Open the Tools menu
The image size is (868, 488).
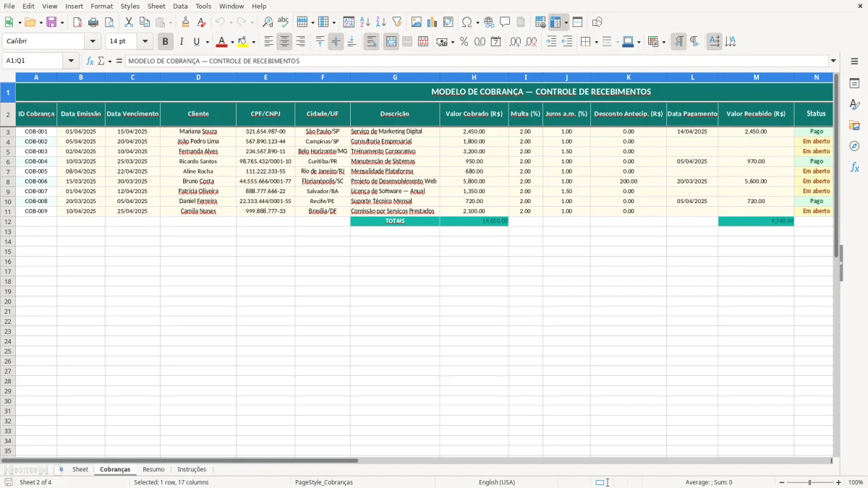click(203, 6)
